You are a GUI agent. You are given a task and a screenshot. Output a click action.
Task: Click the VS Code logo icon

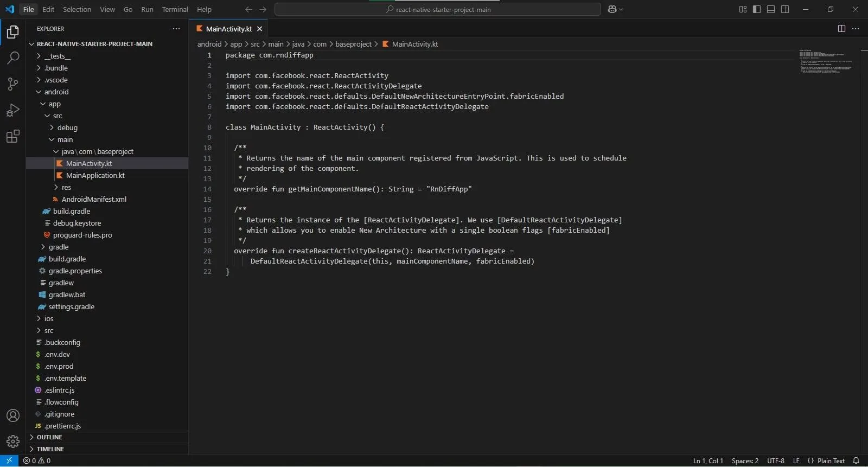coord(9,9)
